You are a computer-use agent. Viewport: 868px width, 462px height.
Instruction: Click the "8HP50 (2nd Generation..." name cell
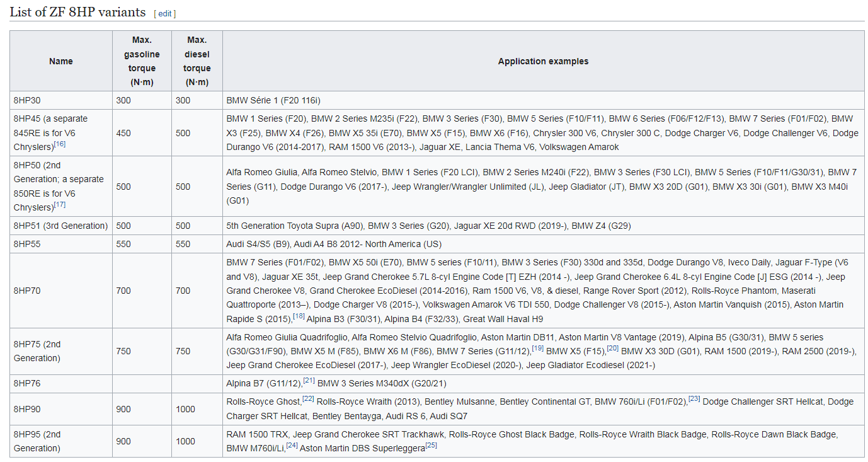click(x=61, y=187)
